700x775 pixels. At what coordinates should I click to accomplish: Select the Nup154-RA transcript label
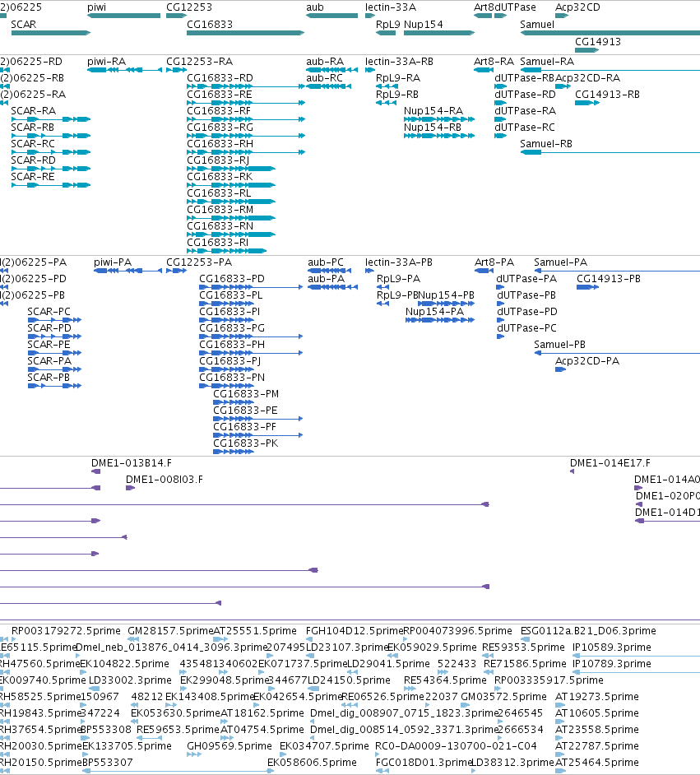pos(433,111)
